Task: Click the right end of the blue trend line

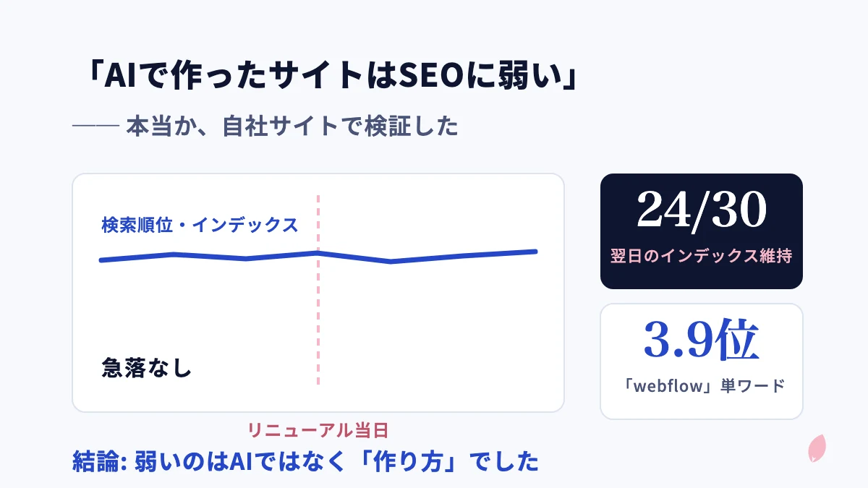Action: coord(535,252)
